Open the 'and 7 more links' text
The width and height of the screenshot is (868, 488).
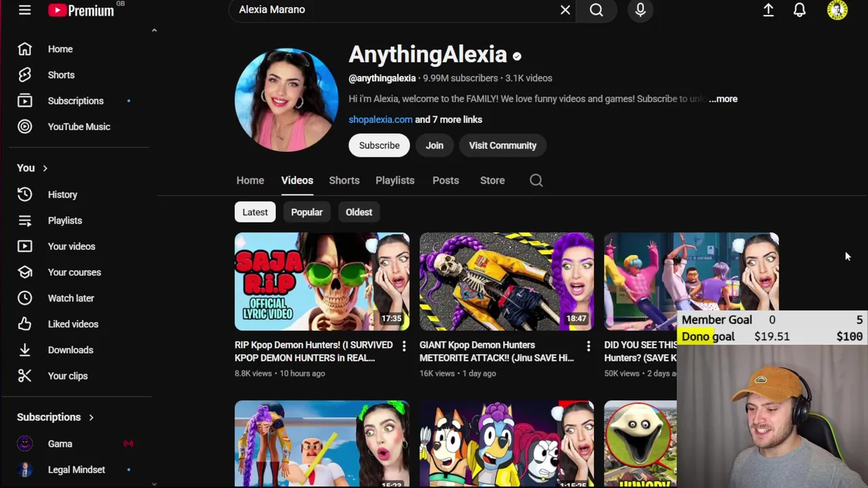(449, 119)
